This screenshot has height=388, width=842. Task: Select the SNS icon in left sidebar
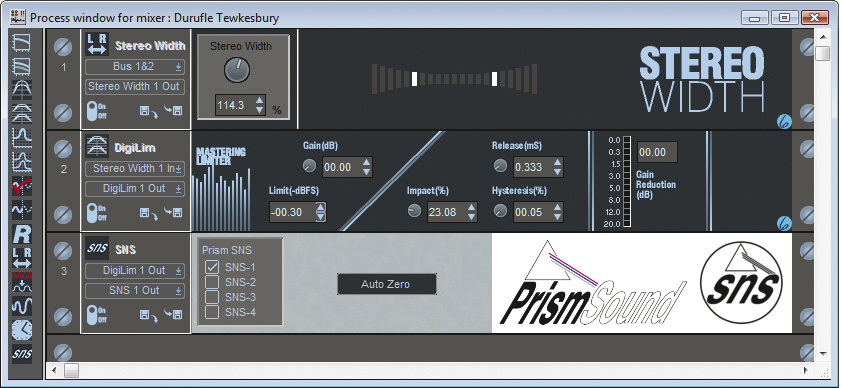(22, 354)
